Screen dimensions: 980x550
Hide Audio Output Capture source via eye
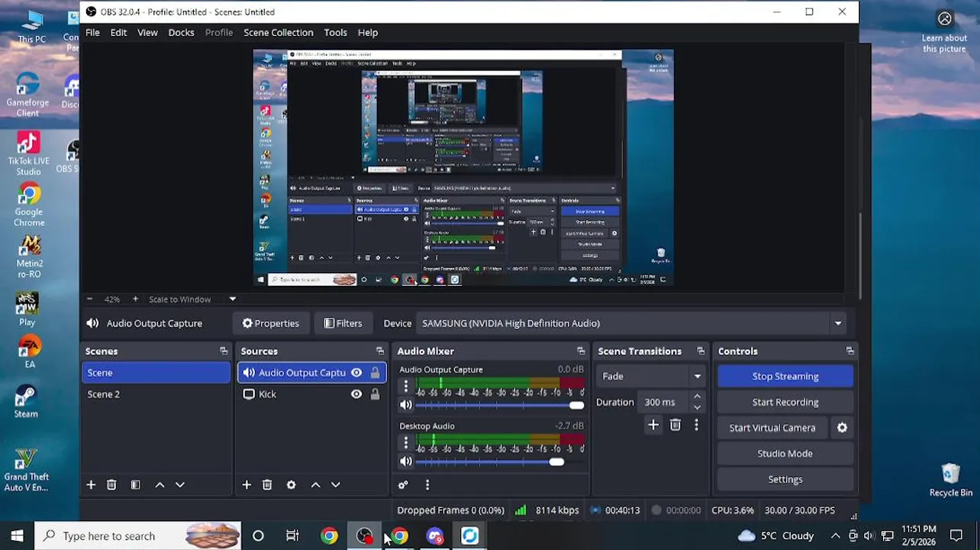click(356, 373)
